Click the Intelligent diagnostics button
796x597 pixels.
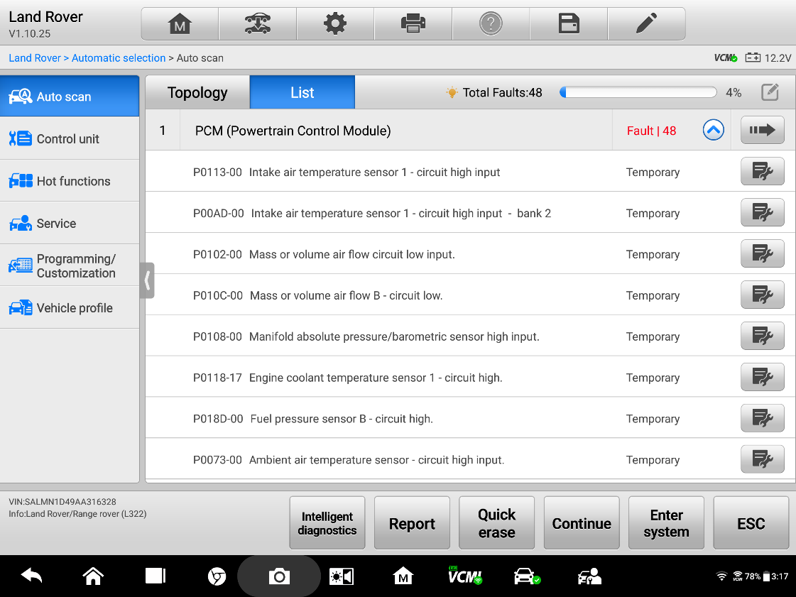pyautogui.click(x=327, y=523)
